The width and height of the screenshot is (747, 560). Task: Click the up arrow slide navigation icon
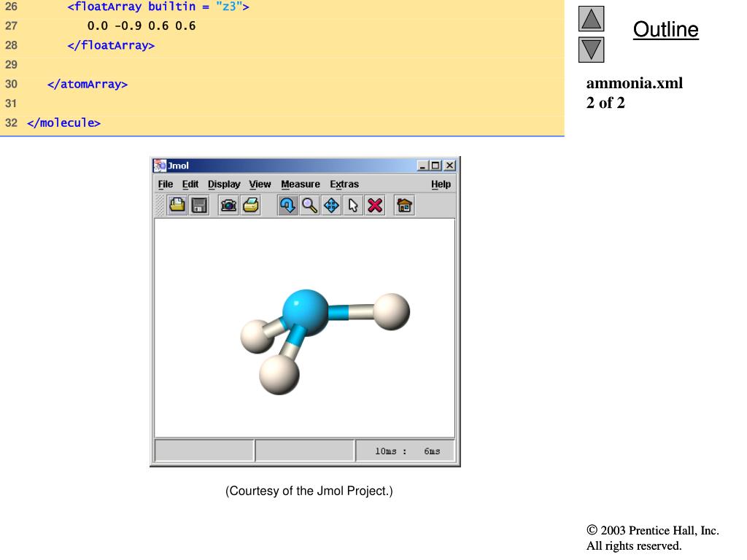coord(591,18)
